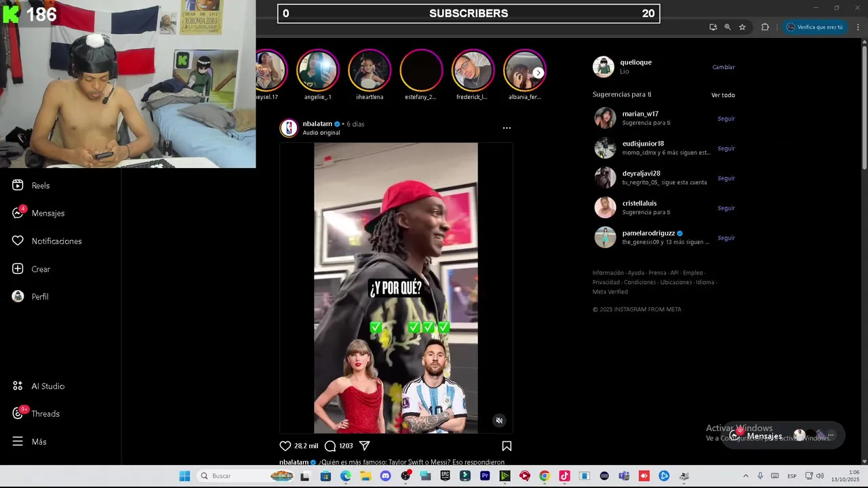Open albania_fer story
This screenshot has width=868, height=488.
[524, 70]
